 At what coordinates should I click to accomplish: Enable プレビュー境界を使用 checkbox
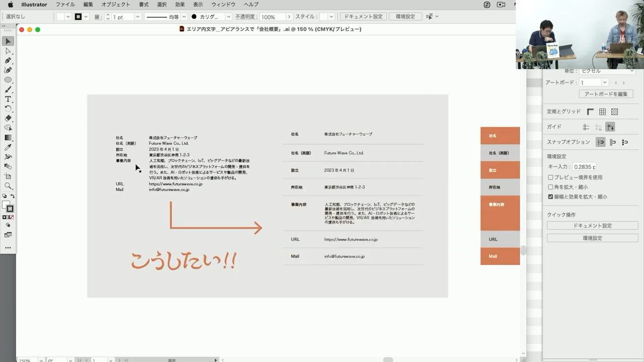550,177
